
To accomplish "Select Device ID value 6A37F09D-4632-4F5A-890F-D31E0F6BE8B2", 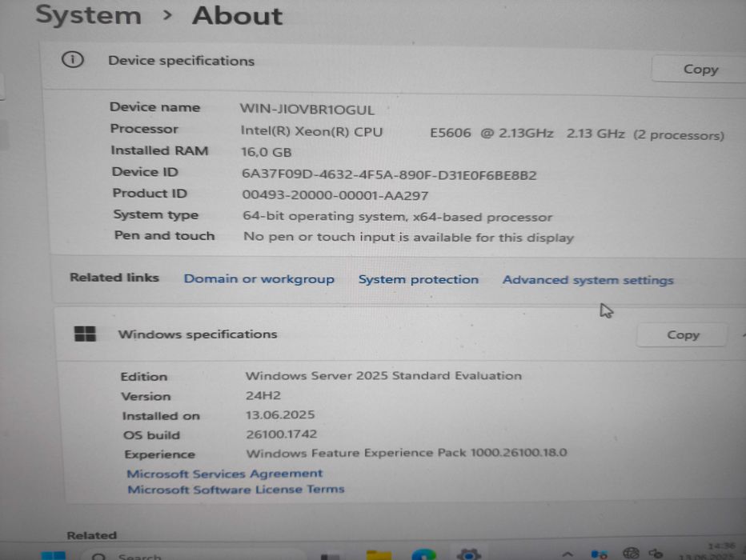I will 389,174.
